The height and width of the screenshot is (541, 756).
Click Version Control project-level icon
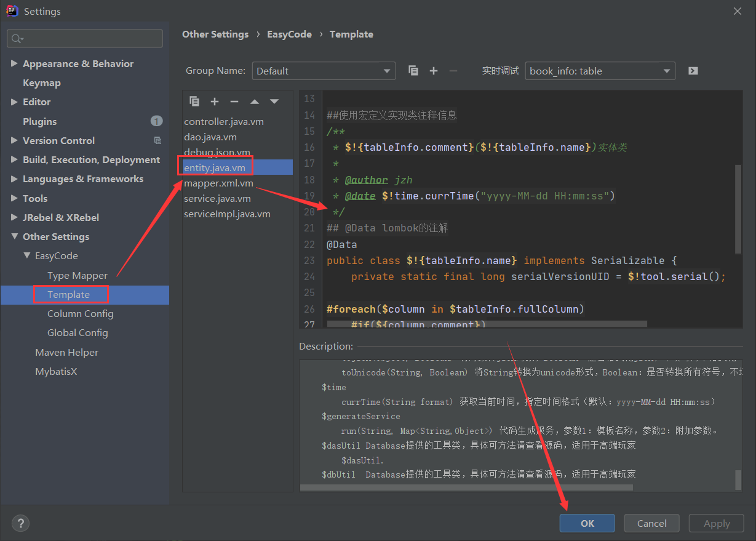(x=157, y=140)
